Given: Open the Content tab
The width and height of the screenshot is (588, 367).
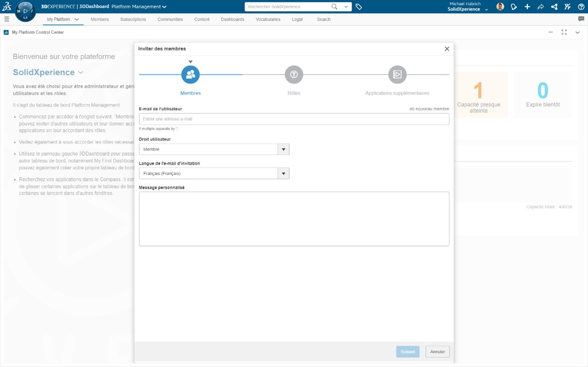Looking at the screenshot, I should click(x=202, y=20).
